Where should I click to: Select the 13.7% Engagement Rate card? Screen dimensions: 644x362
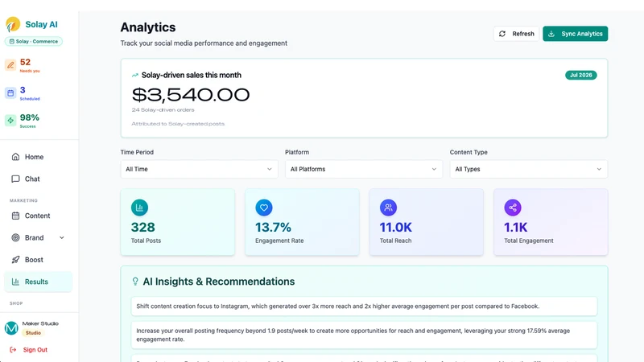point(302,222)
